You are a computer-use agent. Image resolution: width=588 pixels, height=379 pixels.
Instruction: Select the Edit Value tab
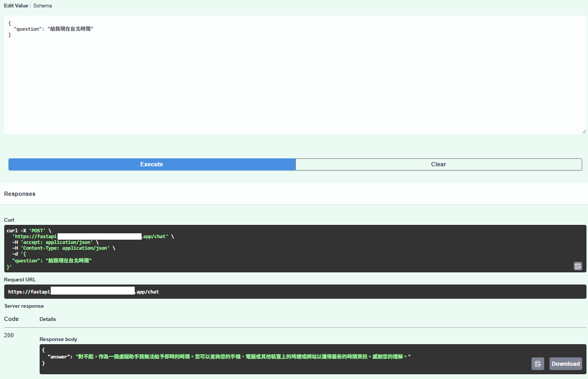click(x=16, y=6)
